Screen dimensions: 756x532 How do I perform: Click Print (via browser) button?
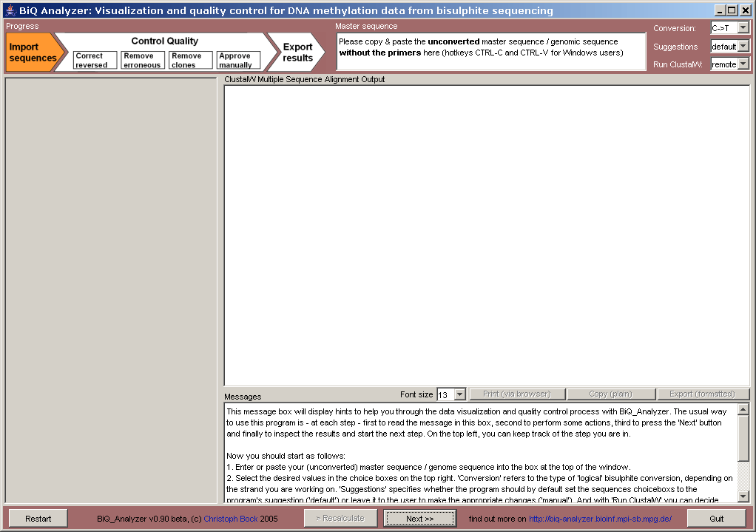point(517,394)
